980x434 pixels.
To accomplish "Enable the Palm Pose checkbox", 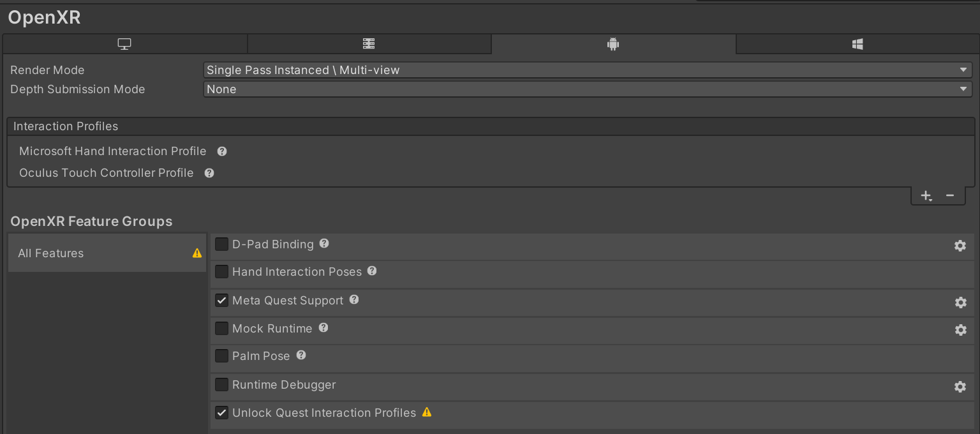I will point(221,356).
